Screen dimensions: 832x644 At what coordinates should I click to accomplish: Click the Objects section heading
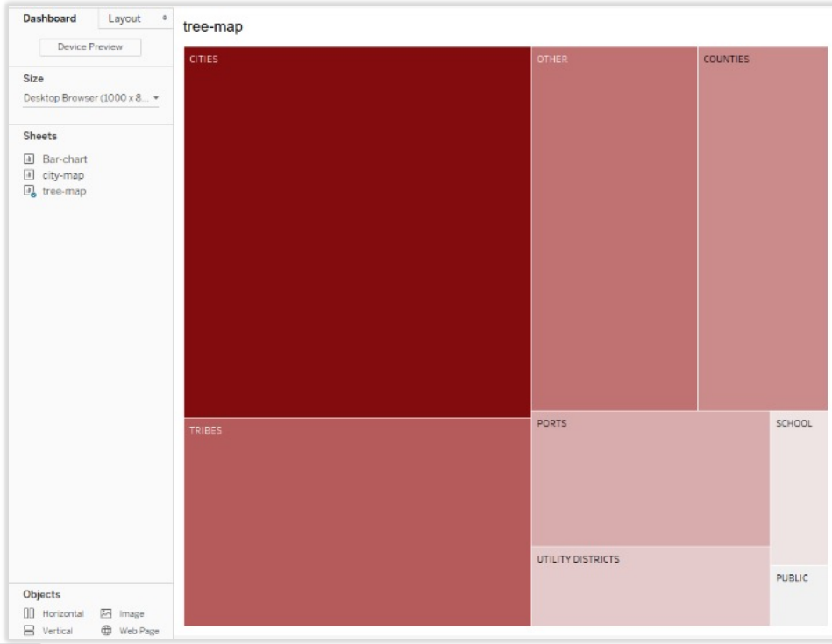(x=41, y=594)
